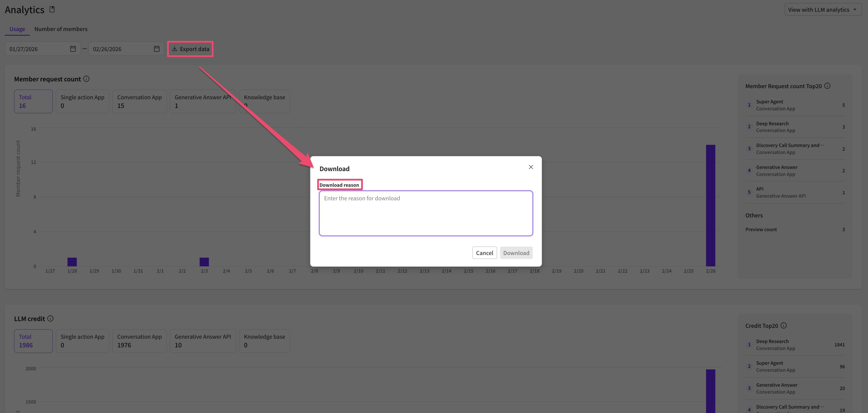Viewport: 868px width, 413px height.
Task: Click info icon next to Member request count
Action: click(x=86, y=79)
